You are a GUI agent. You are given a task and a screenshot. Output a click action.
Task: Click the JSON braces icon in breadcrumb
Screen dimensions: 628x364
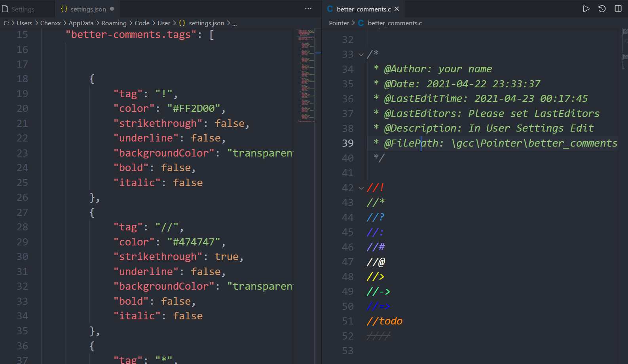pyautogui.click(x=182, y=23)
